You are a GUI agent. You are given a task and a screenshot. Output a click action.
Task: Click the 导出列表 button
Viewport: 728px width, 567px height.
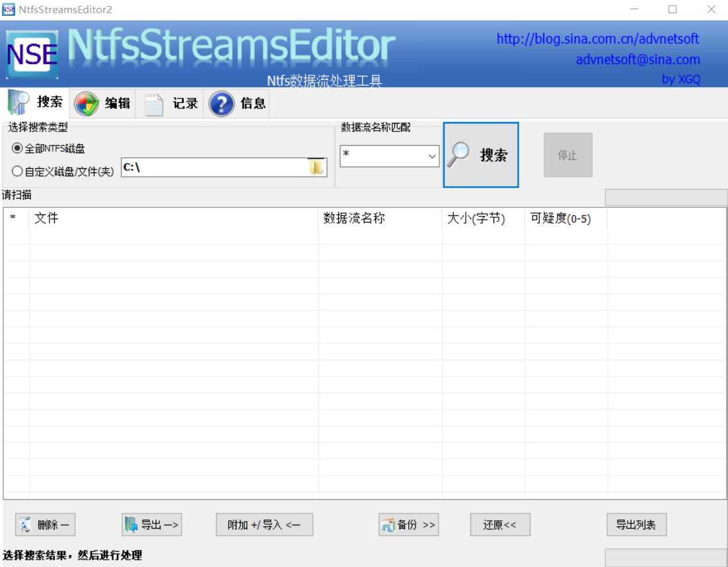[637, 525]
